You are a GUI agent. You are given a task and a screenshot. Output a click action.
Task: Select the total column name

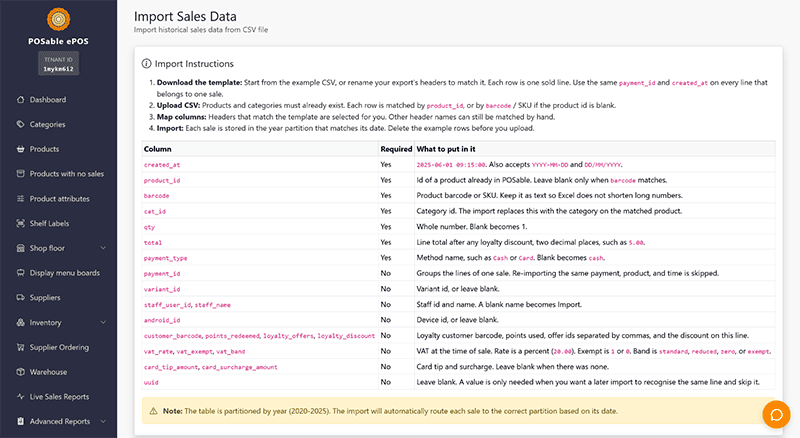(x=153, y=242)
